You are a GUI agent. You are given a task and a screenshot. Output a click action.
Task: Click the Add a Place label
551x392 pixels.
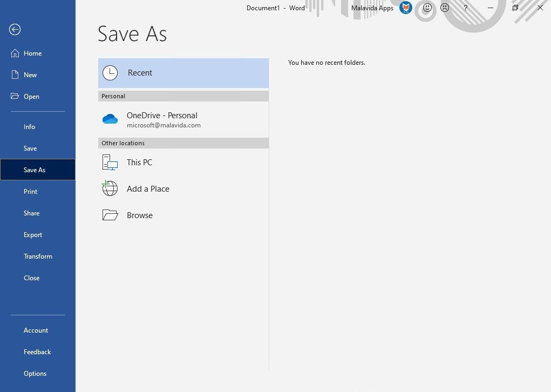pyautogui.click(x=148, y=189)
